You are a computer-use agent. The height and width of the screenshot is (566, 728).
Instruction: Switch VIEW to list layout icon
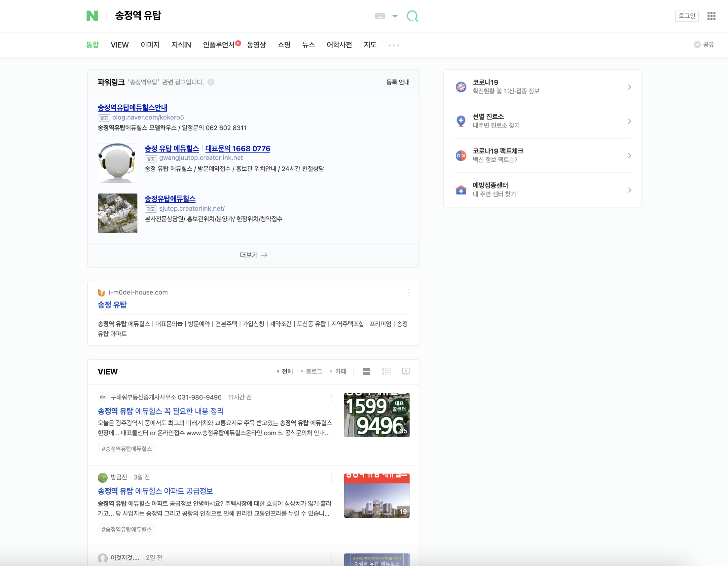(386, 371)
